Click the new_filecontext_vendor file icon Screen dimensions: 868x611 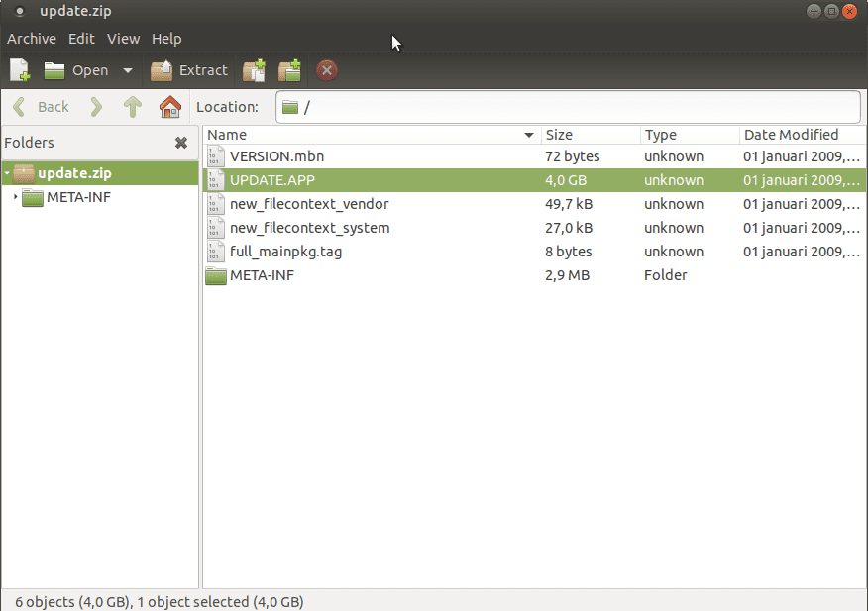pos(215,204)
